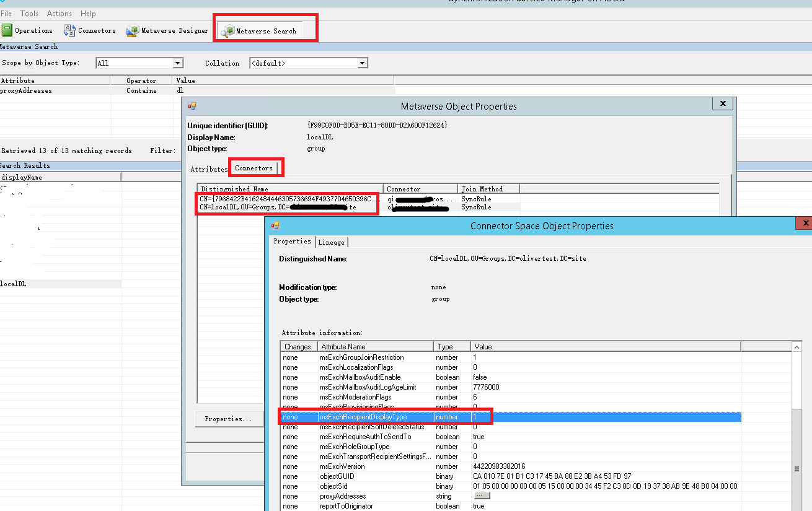This screenshot has width=812, height=511.
Task: Click the ellipsis button for proxyAddresses value
Action: [x=482, y=496]
